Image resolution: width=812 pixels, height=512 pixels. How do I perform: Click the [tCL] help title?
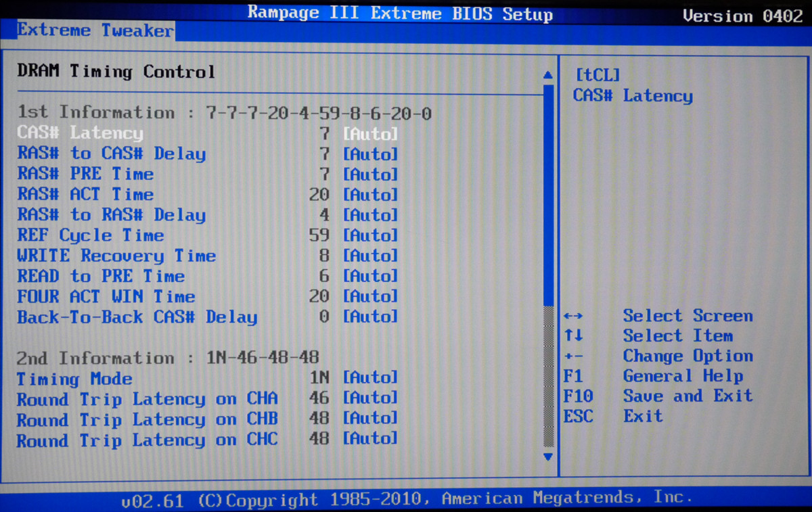(x=597, y=75)
